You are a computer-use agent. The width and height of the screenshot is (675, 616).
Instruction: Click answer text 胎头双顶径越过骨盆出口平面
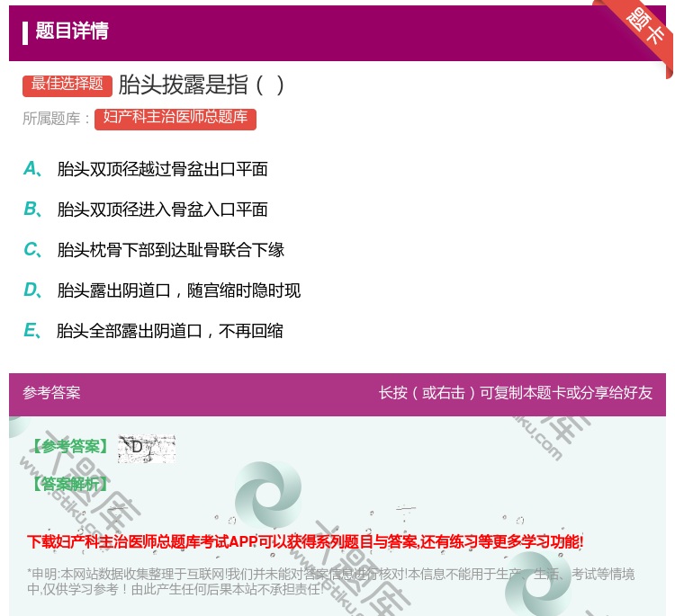click(163, 169)
